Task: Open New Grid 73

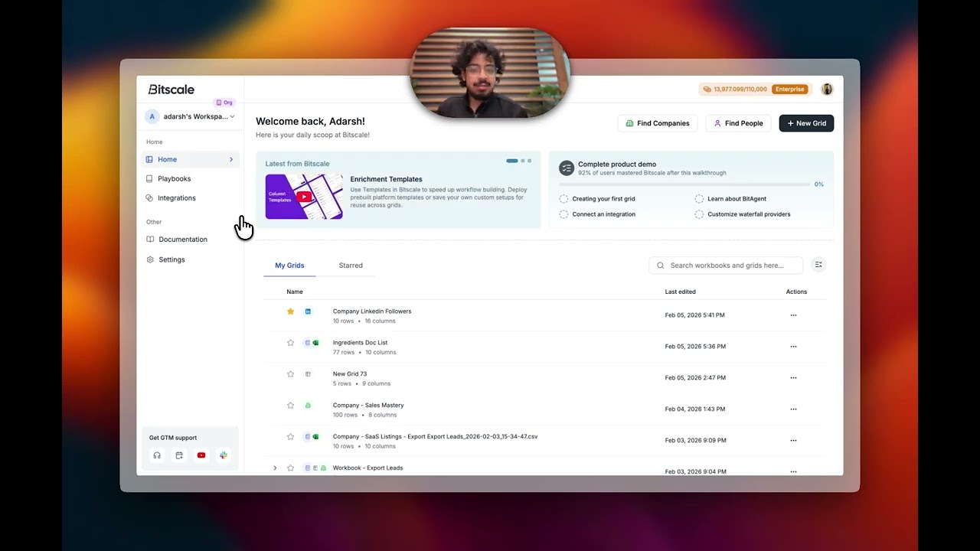Action: (350, 374)
